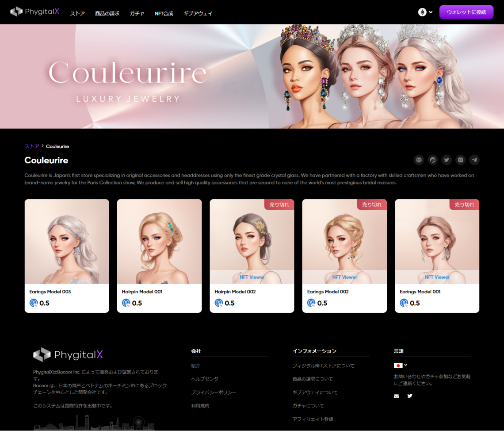Open ギブアウェイについて footer link

tap(315, 393)
